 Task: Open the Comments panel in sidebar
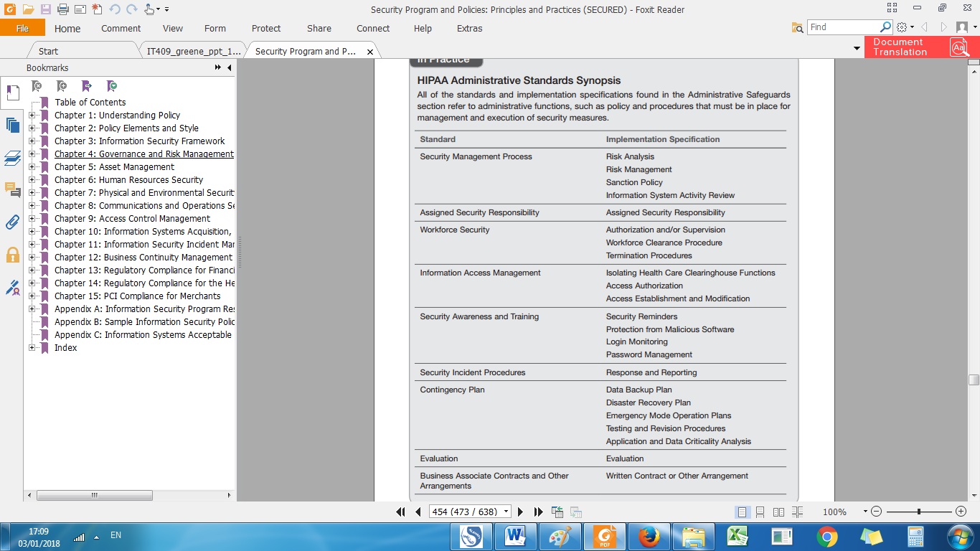click(12, 189)
